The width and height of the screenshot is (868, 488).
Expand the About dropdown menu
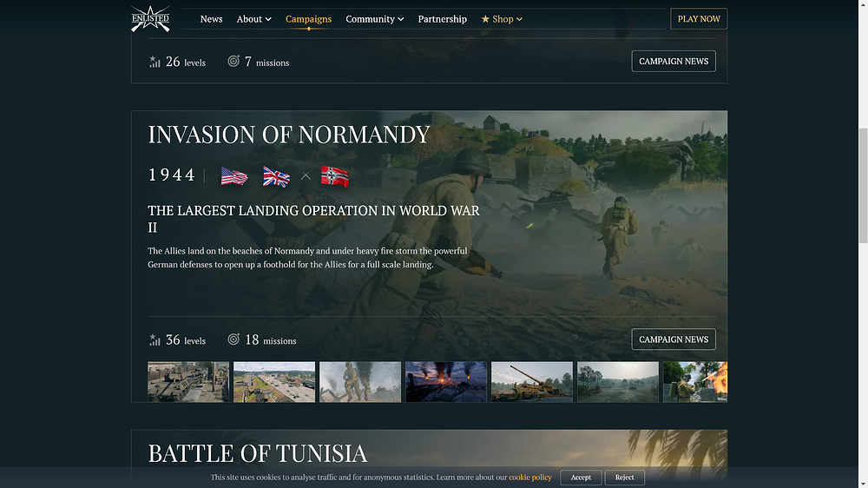point(253,19)
